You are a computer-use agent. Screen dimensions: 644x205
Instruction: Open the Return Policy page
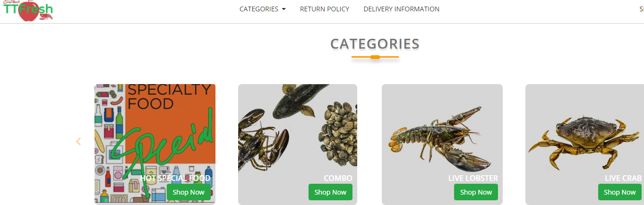(325, 9)
